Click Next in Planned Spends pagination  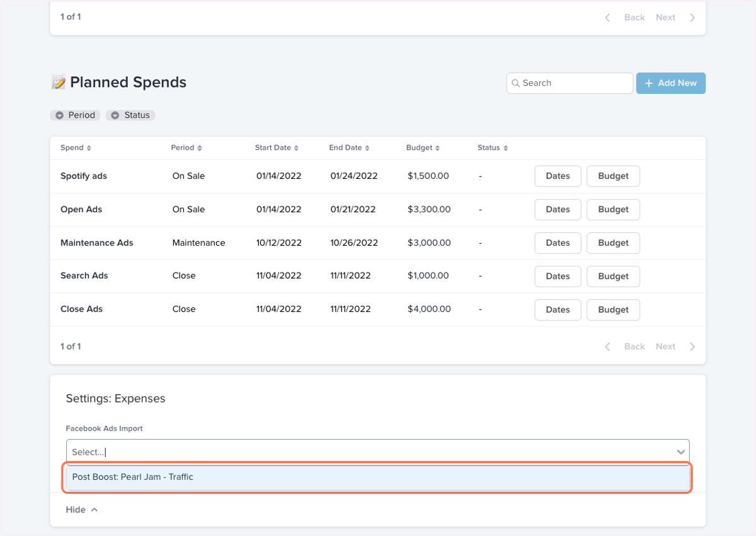pyautogui.click(x=665, y=346)
